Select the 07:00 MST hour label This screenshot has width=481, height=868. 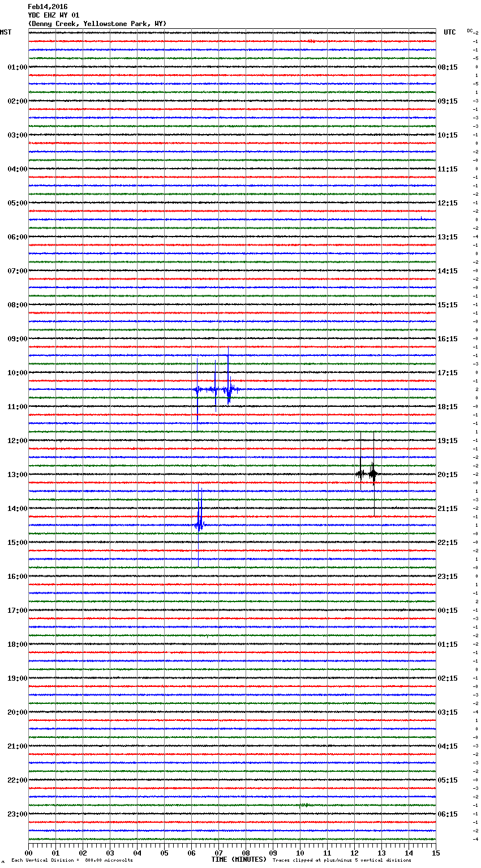pos(17,271)
